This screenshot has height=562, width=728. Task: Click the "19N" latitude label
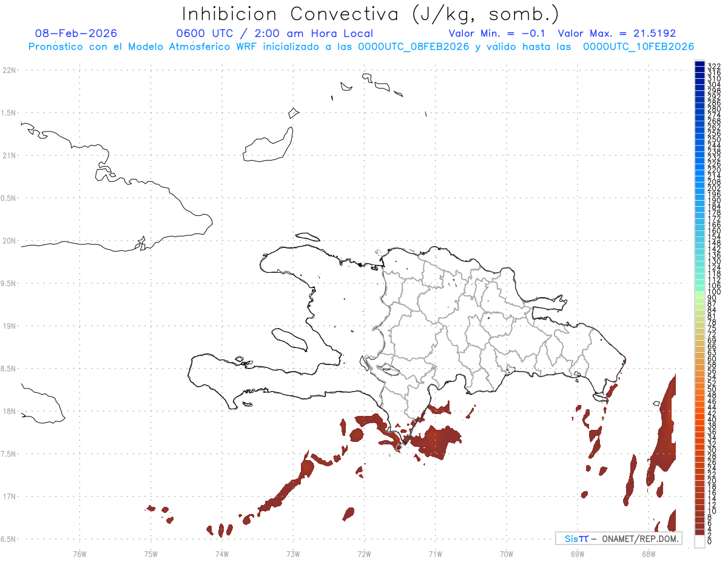(9, 326)
